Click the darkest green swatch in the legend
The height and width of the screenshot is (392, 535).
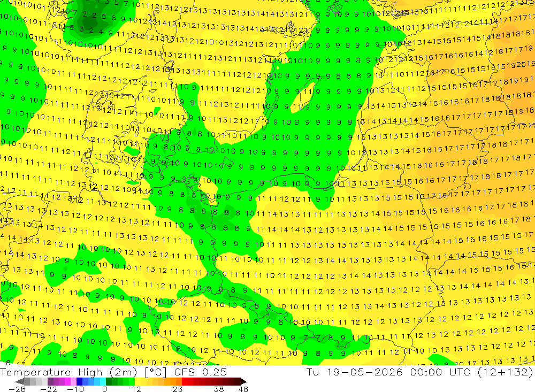[x=109, y=381]
